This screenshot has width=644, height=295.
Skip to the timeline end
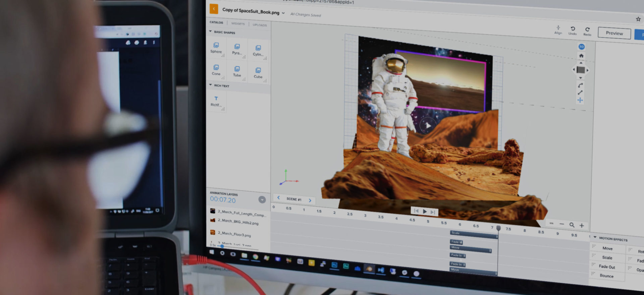(x=433, y=212)
